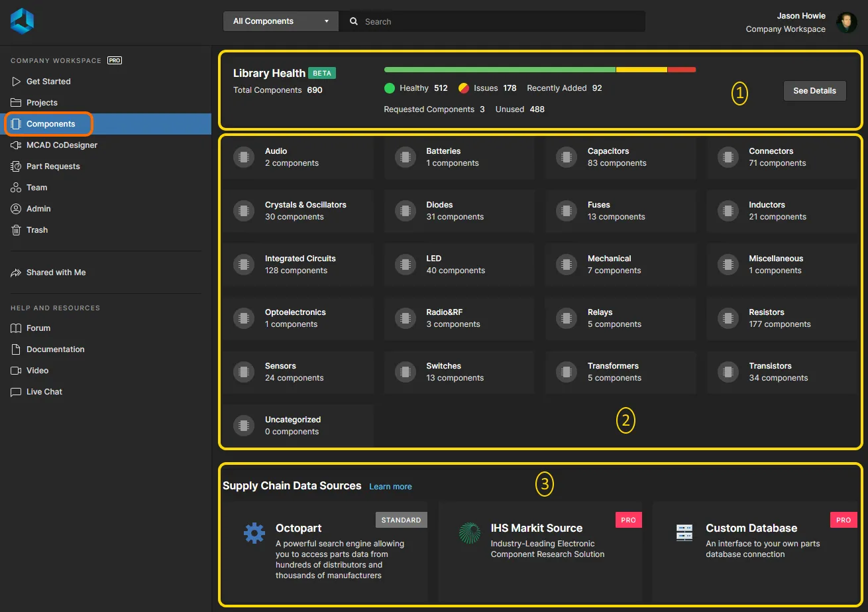Click the Live Chat bubble icon
The image size is (868, 612).
coord(16,392)
